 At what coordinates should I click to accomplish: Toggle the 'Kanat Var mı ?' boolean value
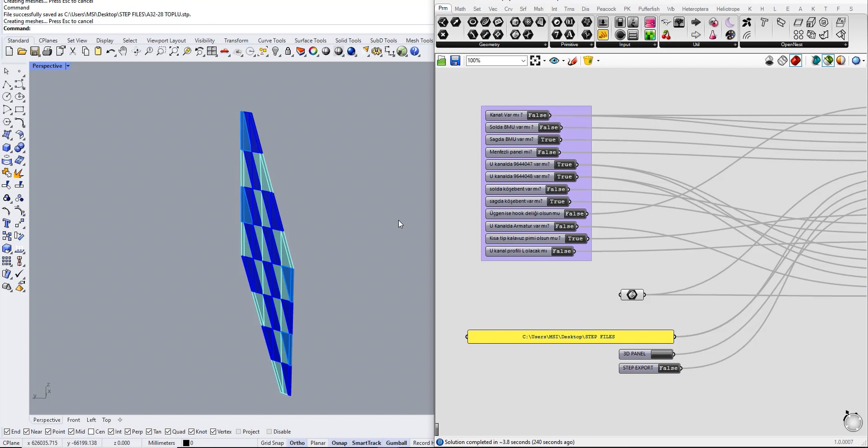pos(537,115)
